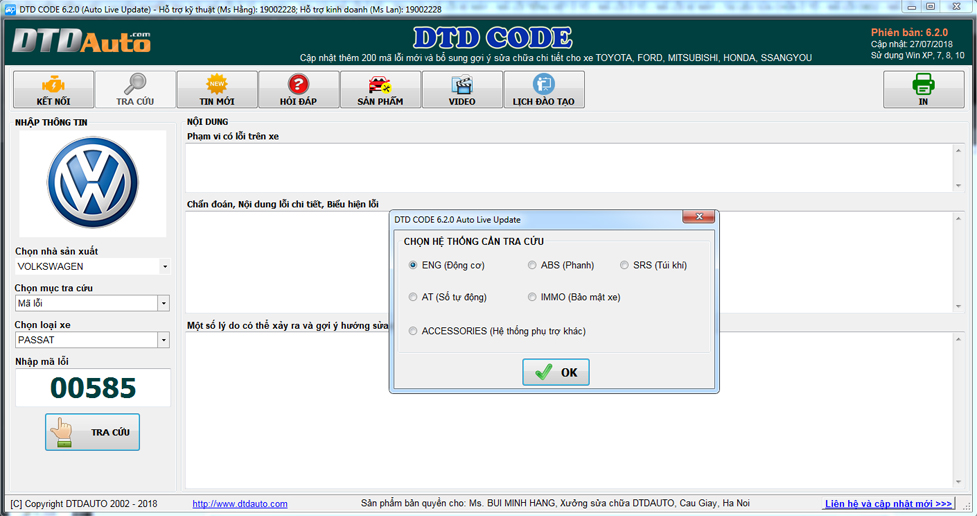Click down arrow of Phạm vi lỗi scrollbar
Screen dimensions: 977x516
[958, 186]
